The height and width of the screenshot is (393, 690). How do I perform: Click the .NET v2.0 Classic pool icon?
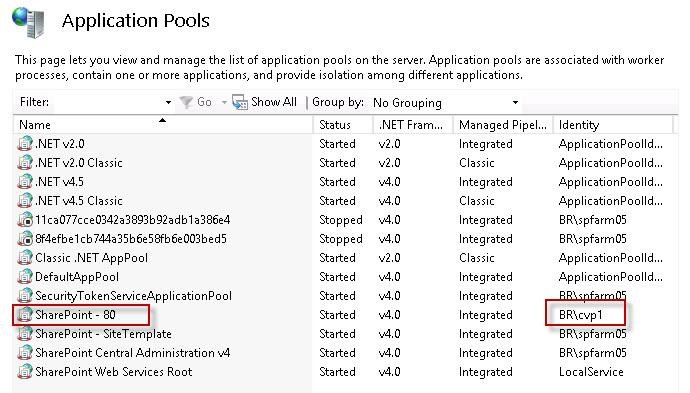[x=25, y=162]
